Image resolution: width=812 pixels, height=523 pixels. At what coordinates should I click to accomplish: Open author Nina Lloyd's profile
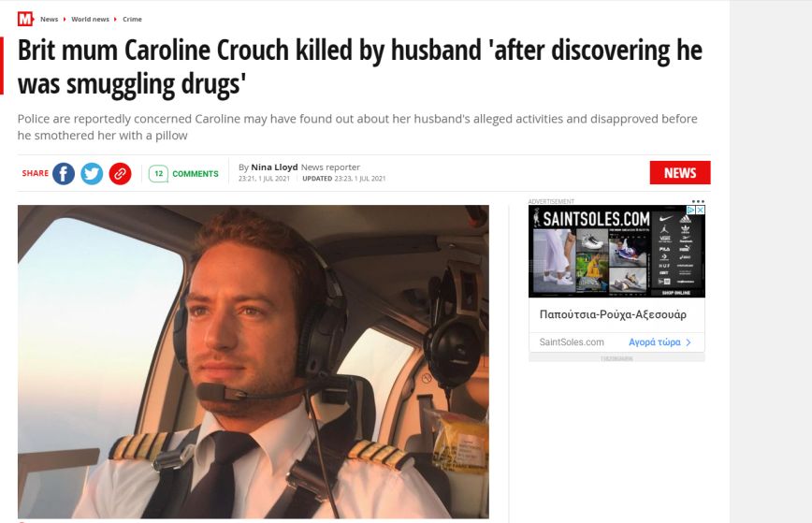(274, 167)
